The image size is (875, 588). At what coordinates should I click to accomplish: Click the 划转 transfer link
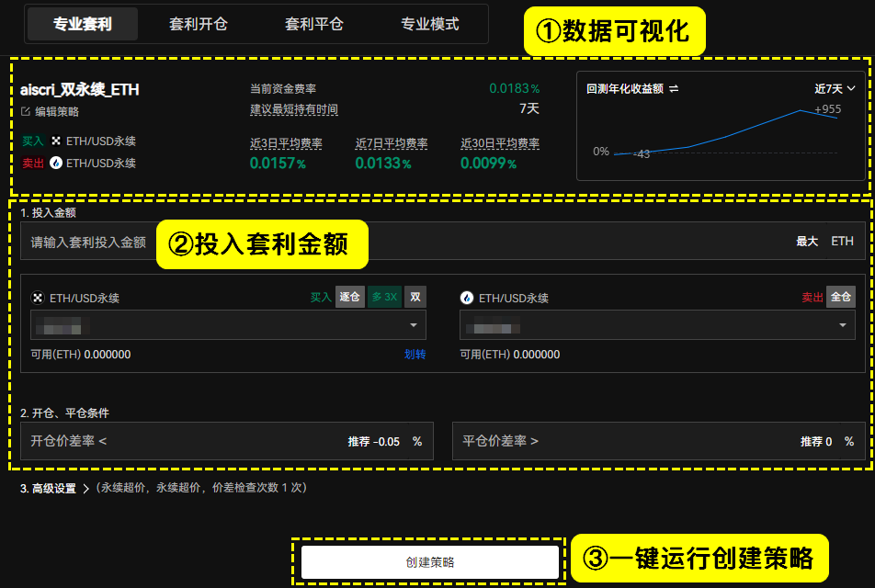415,355
